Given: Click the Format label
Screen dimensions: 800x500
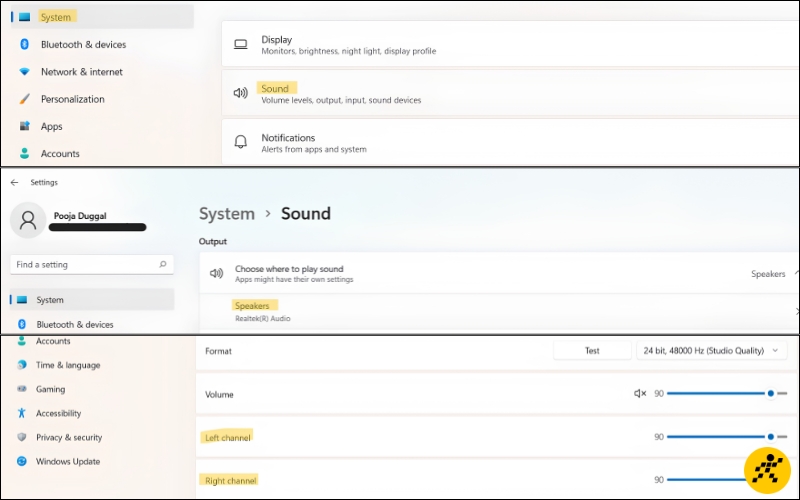Looking at the screenshot, I should (x=218, y=351).
